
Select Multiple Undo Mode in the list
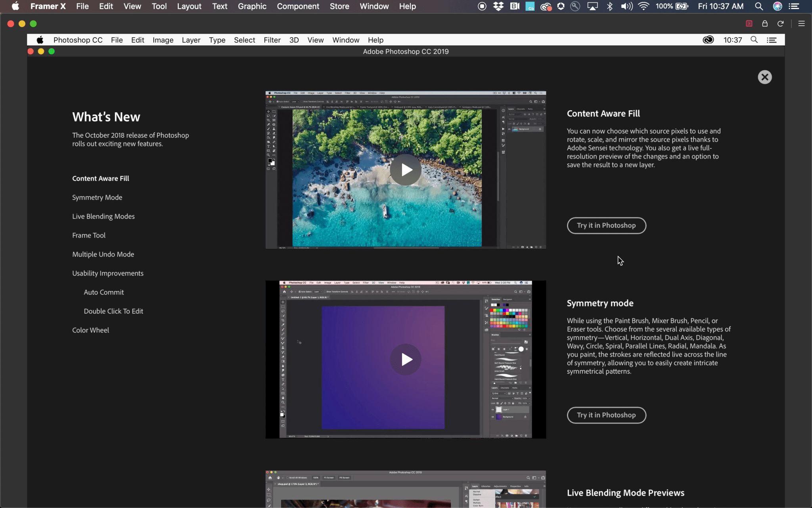(x=103, y=254)
